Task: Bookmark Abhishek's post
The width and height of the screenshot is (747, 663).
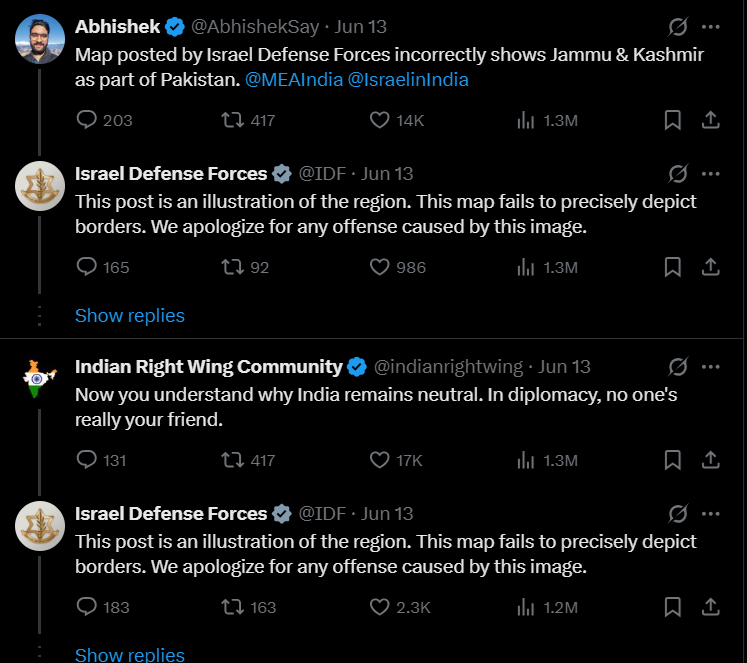Action: click(x=673, y=120)
